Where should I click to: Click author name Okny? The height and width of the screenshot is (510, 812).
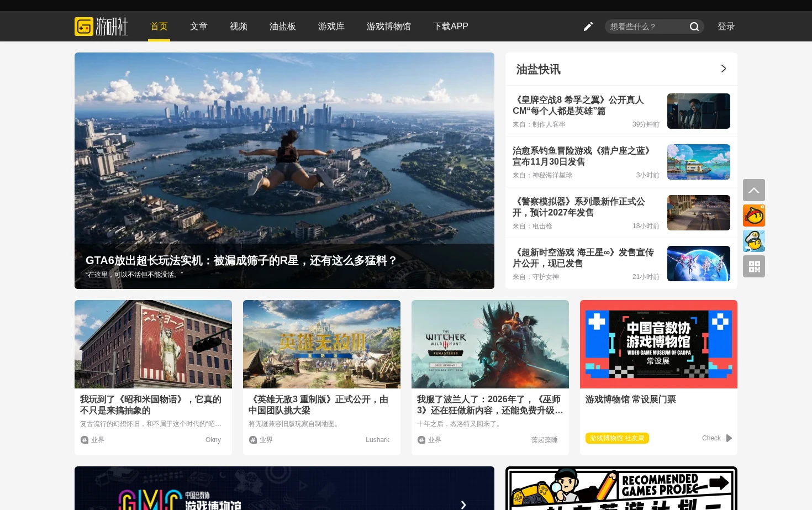point(213,440)
